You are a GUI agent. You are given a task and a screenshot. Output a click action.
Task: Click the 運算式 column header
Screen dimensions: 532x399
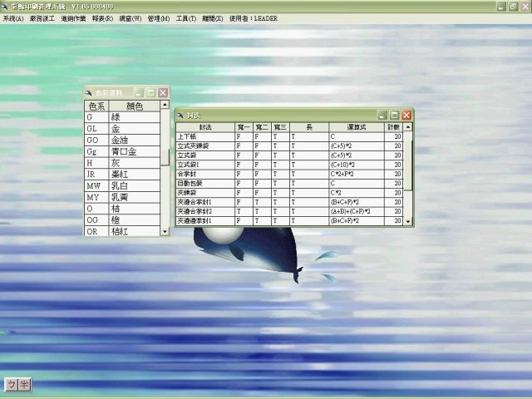(356, 126)
